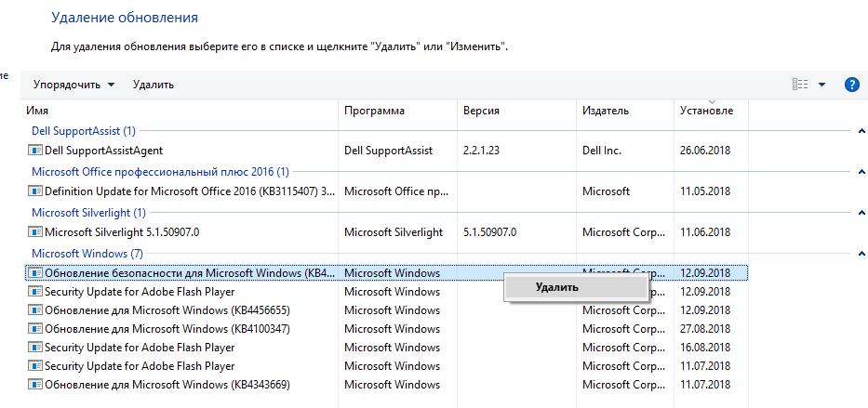Viewport: 868px width, 408px height.
Task: Click the Microsoft Office пр... program cell
Action: (x=395, y=191)
